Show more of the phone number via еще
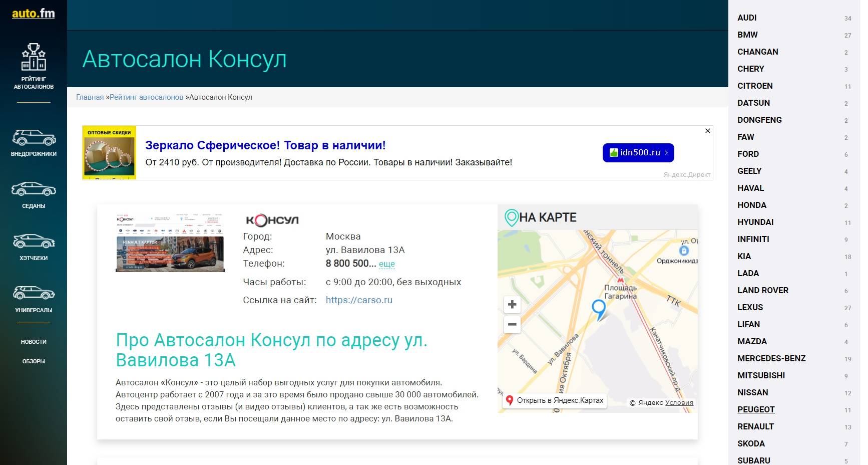 tap(387, 264)
